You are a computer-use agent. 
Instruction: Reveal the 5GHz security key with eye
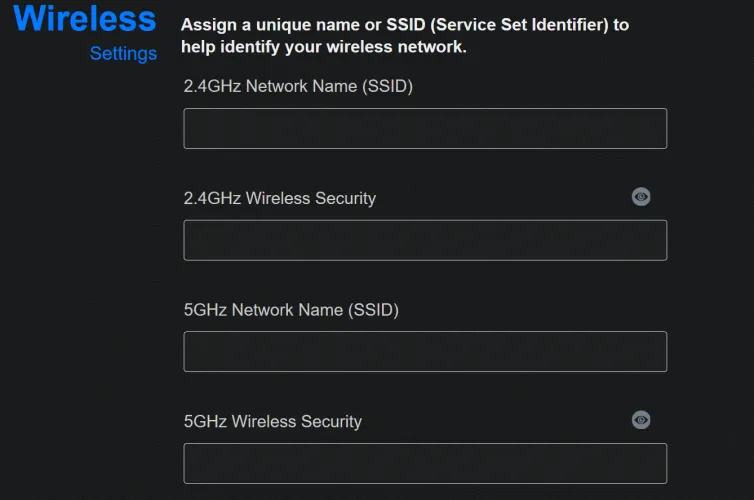641,420
